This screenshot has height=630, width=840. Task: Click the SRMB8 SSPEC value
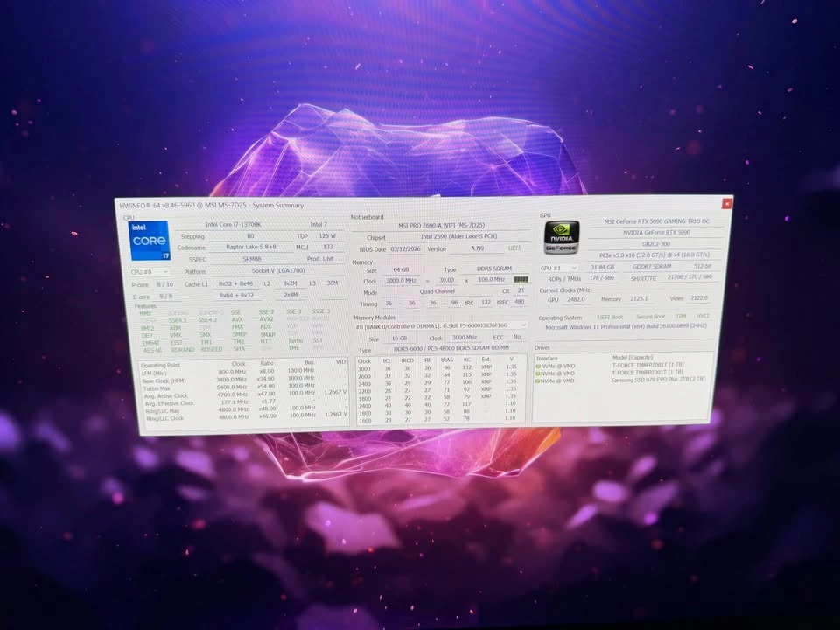tap(252, 259)
